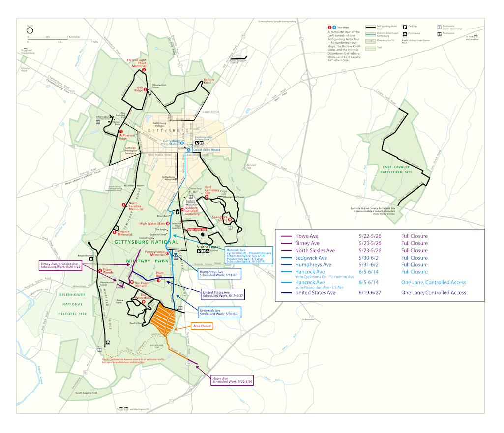Click restroom icon below Spangler's Spring
The height and width of the screenshot is (433, 504).
(x=230, y=227)
